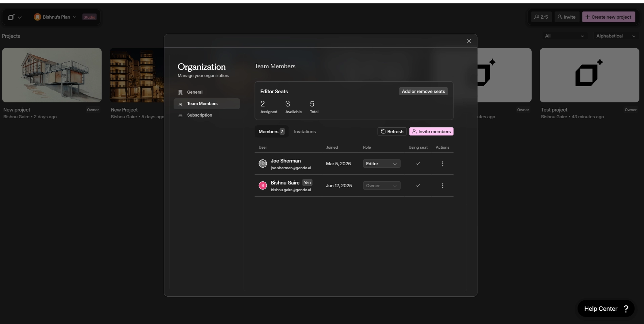The image size is (644, 324).
Task: Change Joe Sherman's role using the Editor dropdown
Action: coord(381,164)
